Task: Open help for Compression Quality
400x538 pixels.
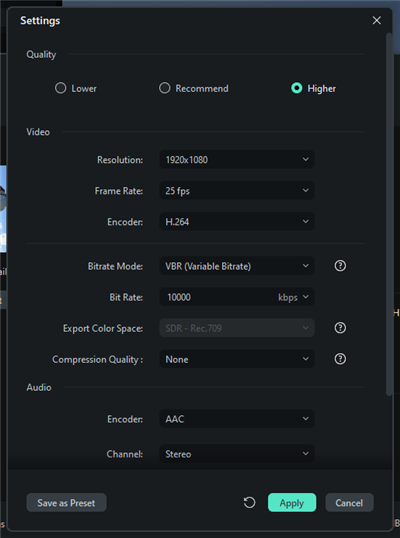Action: (340, 359)
